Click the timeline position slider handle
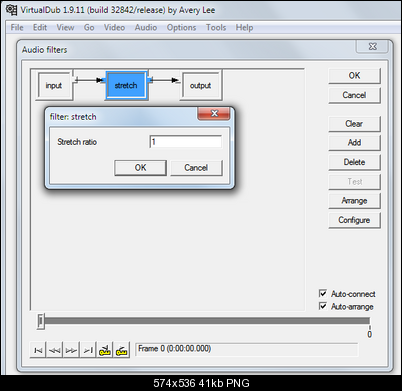The image size is (402, 391). pyautogui.click(x=40, y=321)
